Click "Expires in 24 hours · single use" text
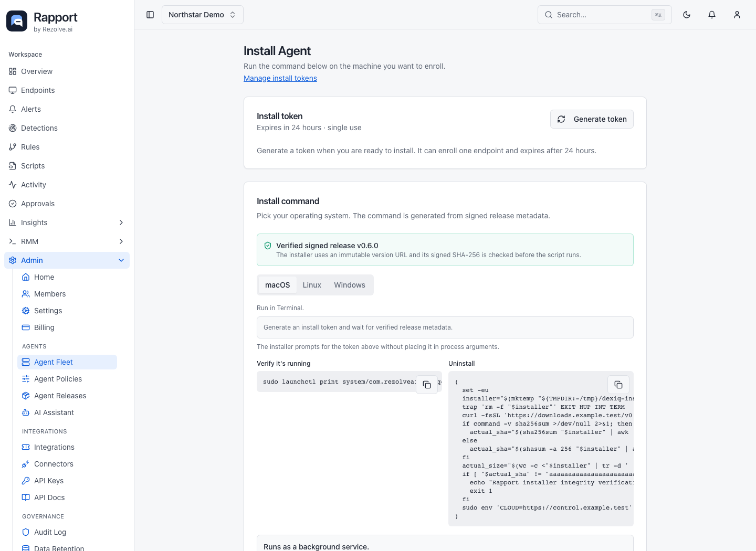756x551 pixels. pyautogui.click(x=309, y=128)
